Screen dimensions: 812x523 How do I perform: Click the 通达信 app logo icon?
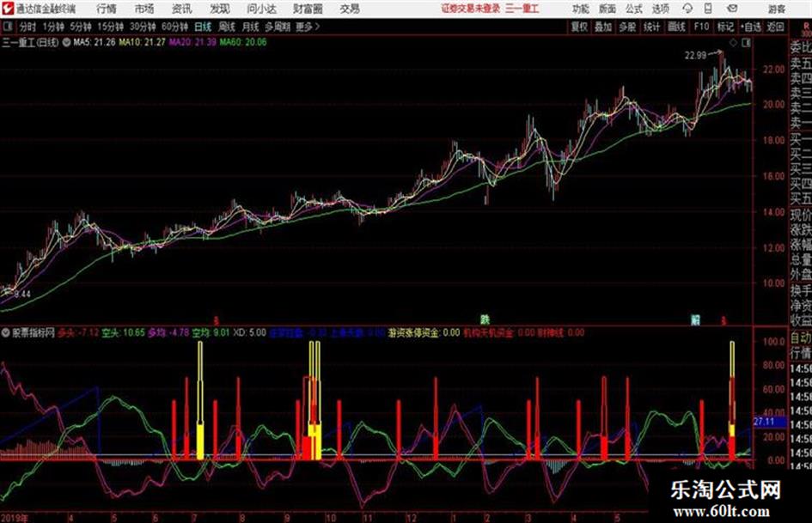tap(7, 9)
